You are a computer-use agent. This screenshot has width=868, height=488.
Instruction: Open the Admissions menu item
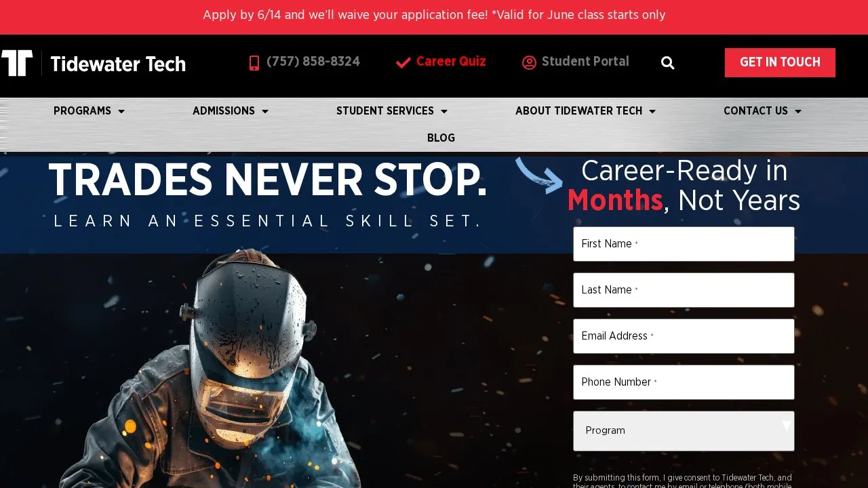[224, 111]
